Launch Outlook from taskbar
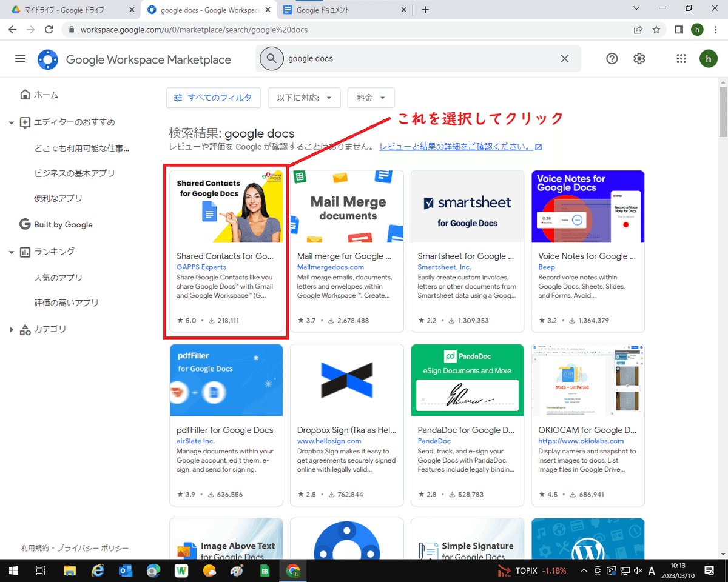728x582 pixels. click(126, 570)
